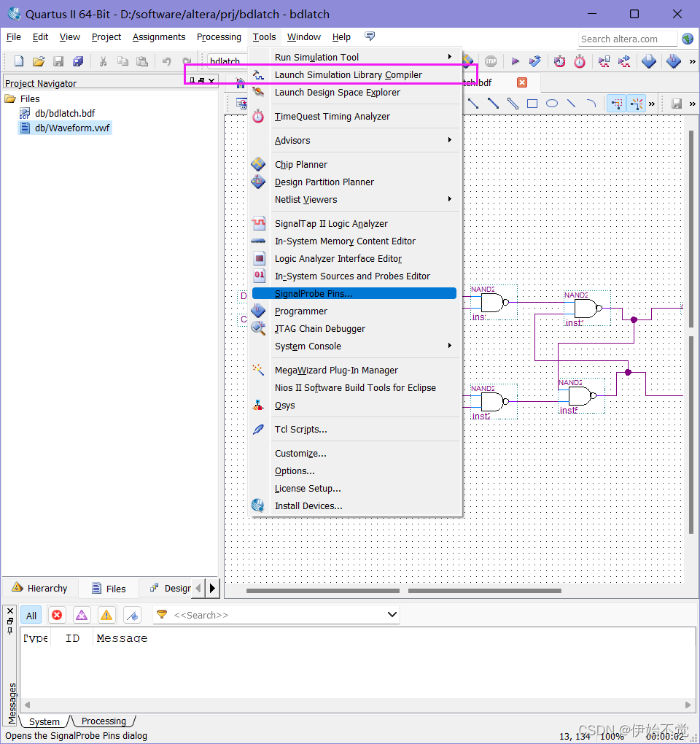
Task: Toggle partial line selection tool
Action: (617, 104)
